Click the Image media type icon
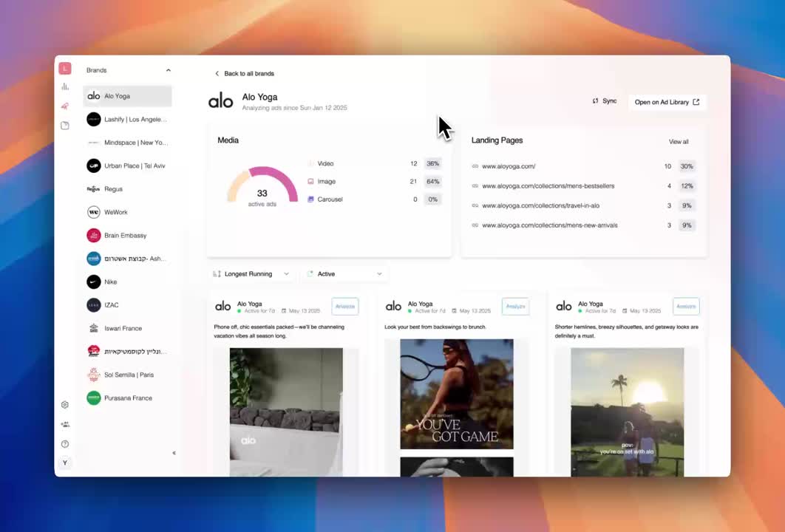This screenshot has height=532, width=785. coord(310,181)
